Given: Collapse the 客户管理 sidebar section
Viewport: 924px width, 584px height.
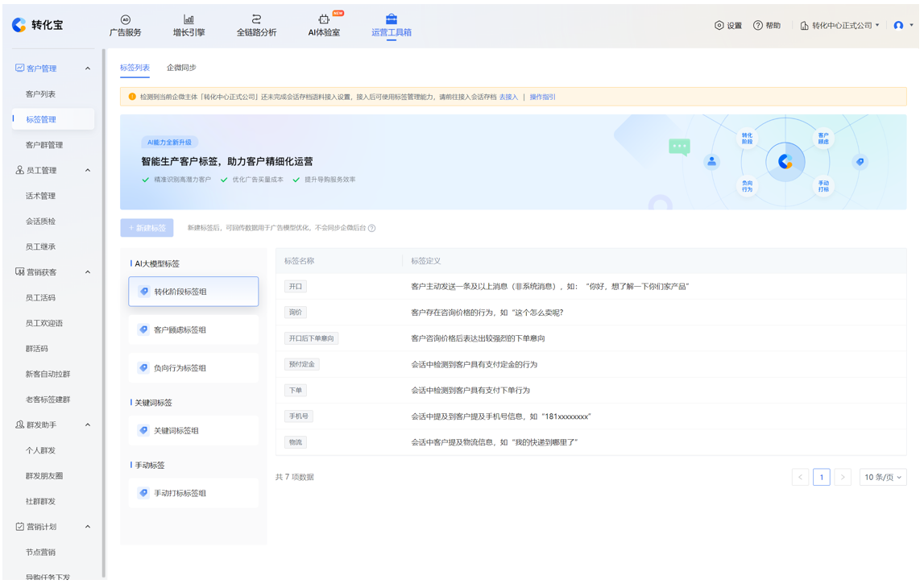Looking at the screenshot, I should [88, 68].
